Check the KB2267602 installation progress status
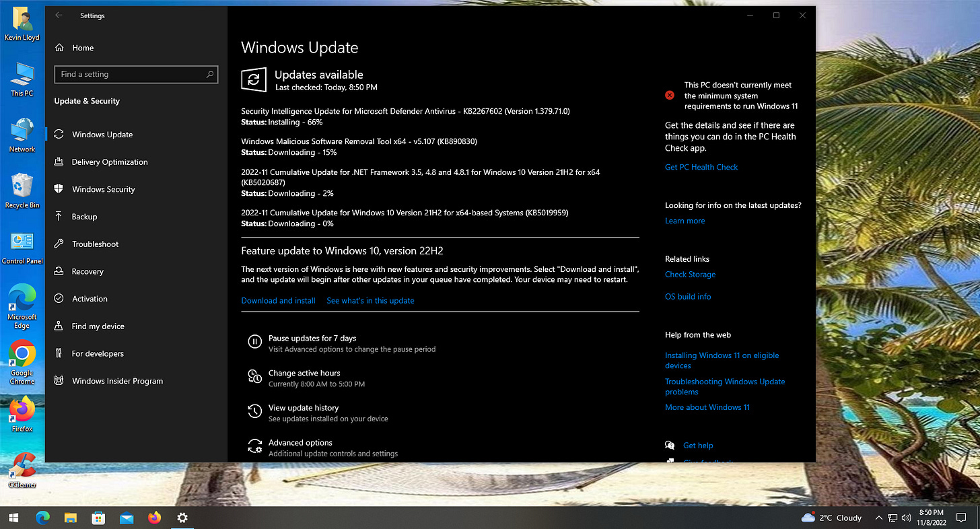This screenshot has width=980, height=529. point(281,122)
